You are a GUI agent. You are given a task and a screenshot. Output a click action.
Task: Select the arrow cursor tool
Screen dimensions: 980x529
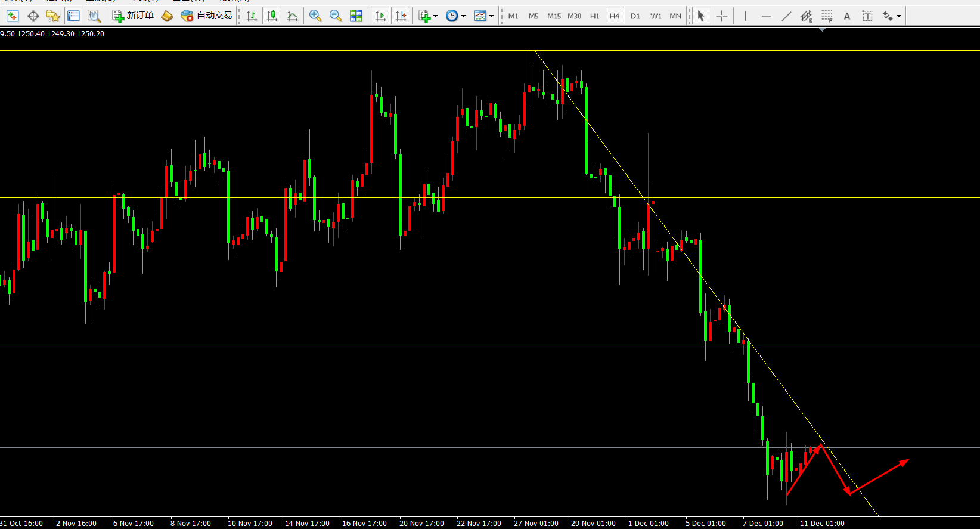pos(701,16)
